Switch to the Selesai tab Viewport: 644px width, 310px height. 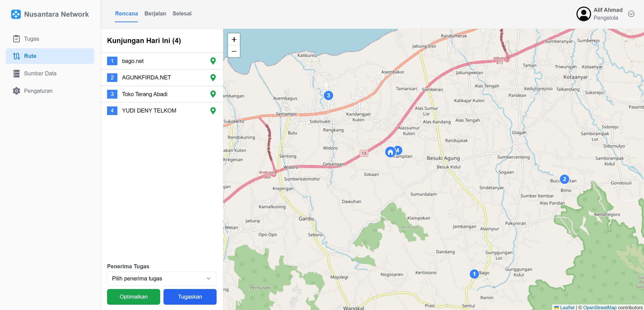(x=182, y=14)
